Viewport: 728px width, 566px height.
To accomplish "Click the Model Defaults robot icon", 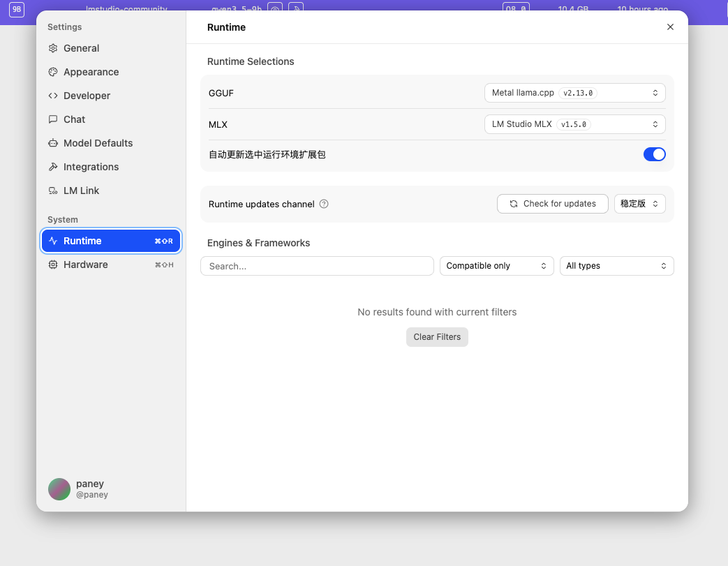I will (53, 143).
